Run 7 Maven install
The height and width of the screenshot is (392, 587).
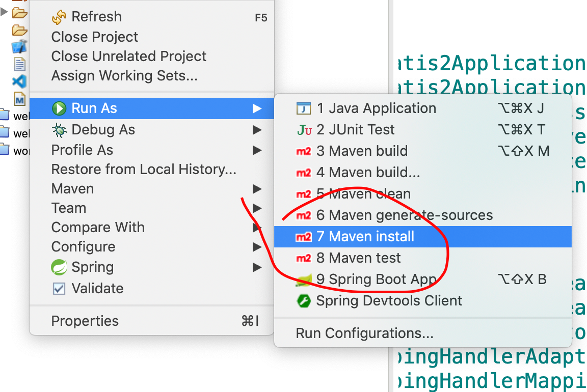click(x=422, y=237)
